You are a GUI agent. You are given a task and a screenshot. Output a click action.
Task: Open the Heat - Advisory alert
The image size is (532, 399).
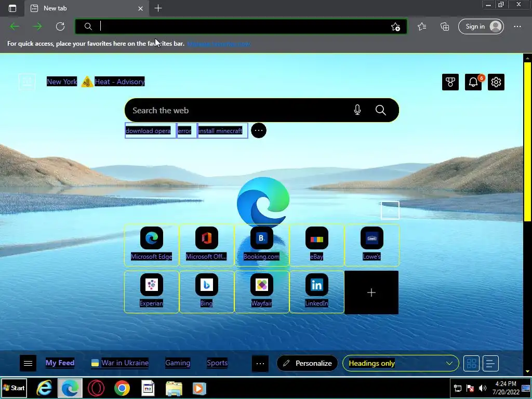119,82
